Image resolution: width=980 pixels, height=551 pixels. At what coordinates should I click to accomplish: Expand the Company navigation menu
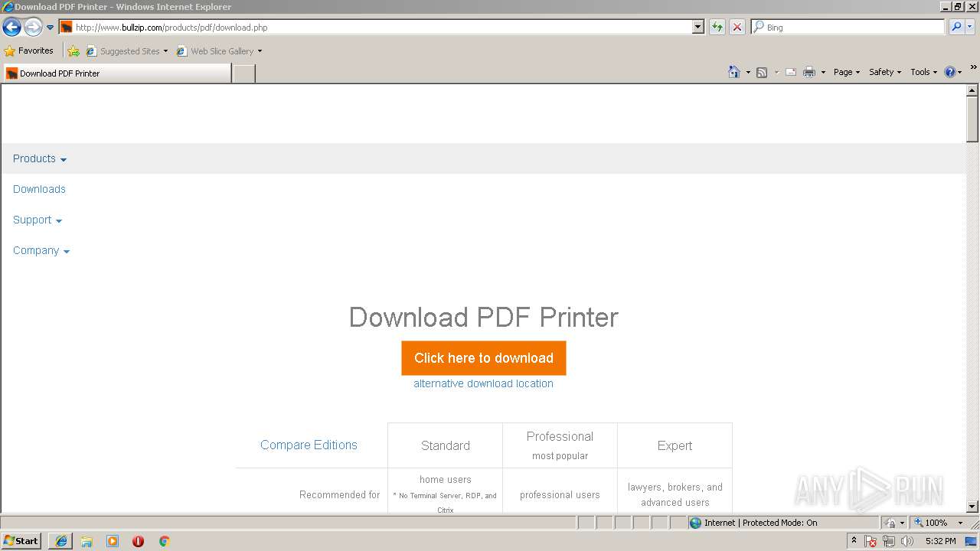coord(41,250)
